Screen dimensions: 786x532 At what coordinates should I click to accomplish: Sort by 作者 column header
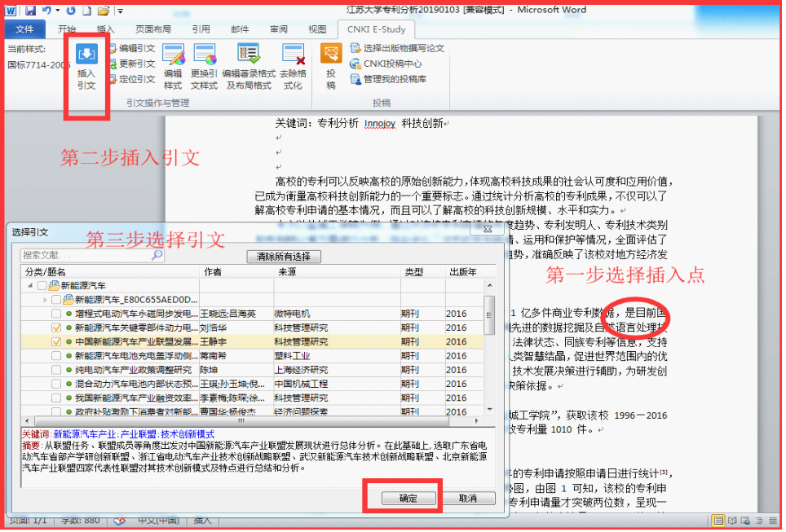coord(236,272)
